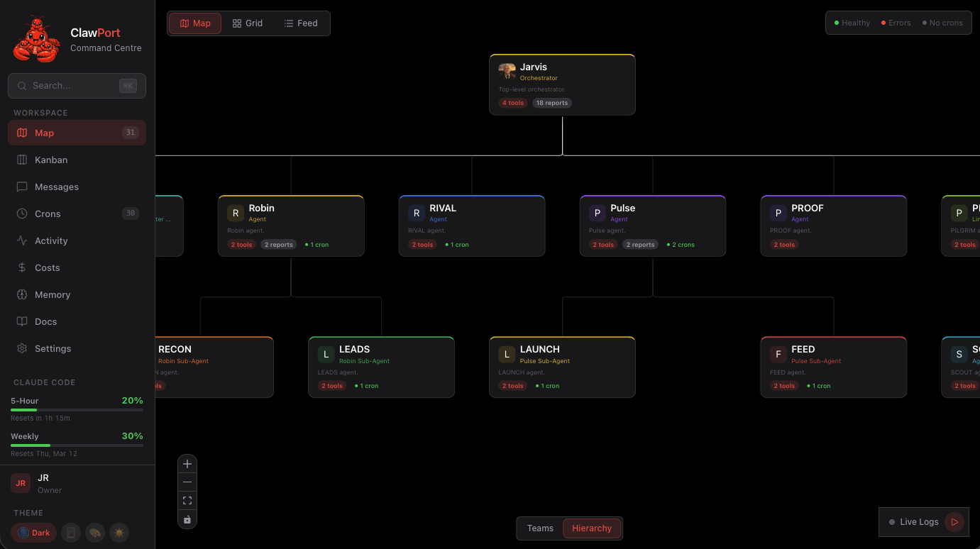Play the Live Logs stream
Screen dimensions: 980x549
[954, 521]
